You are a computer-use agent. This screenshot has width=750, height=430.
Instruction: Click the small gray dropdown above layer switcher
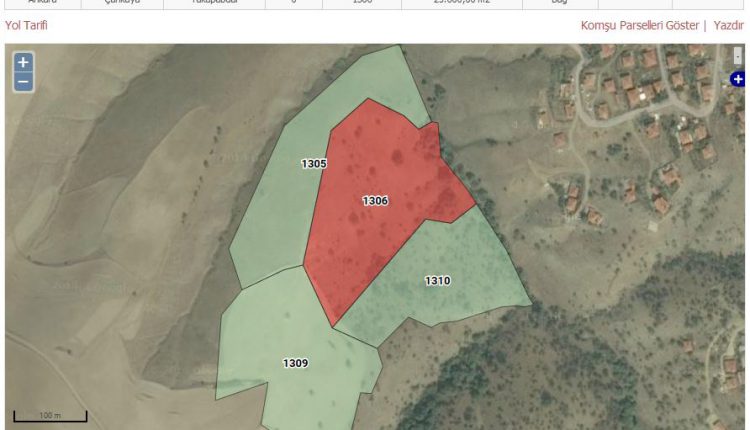tap(738, 57)
